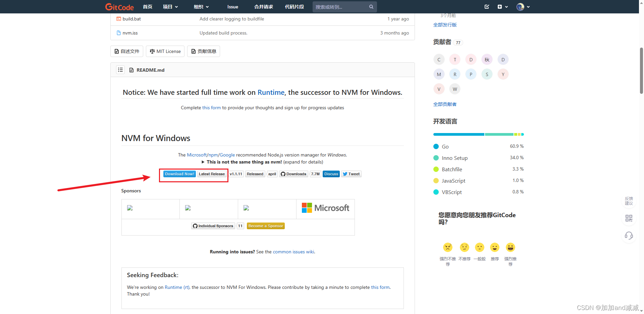Click the GitHub Downloads badge
This screenshot has width=644, height=314.
293,174
